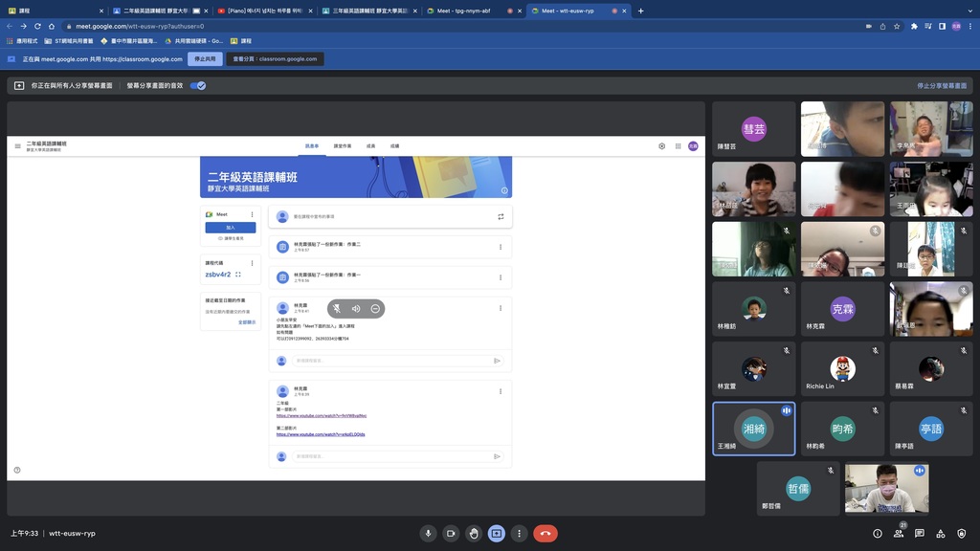
Task: Unpin the presentation with overlay pin icon
Action: (x=337, y=309)
